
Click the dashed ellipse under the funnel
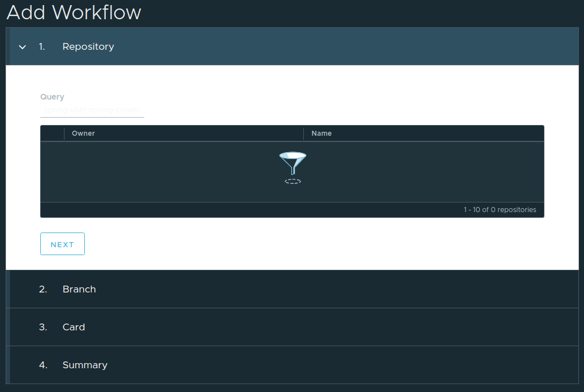(x=293, y=182)
